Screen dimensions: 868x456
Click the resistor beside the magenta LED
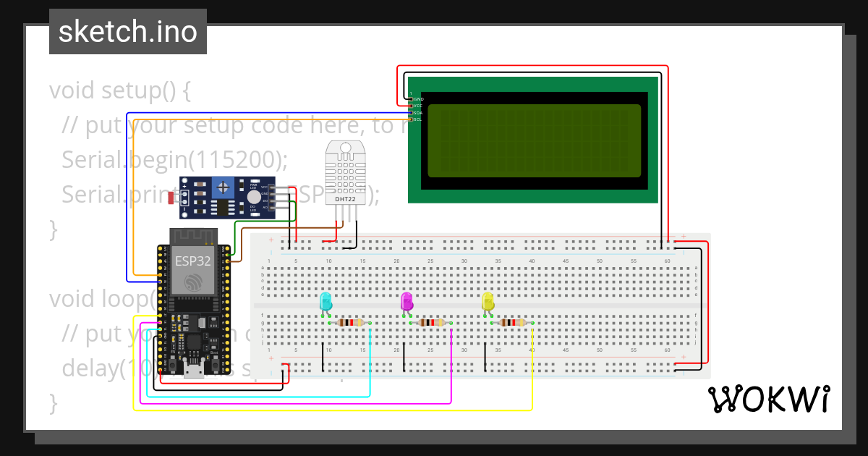(x=431, y=323)
